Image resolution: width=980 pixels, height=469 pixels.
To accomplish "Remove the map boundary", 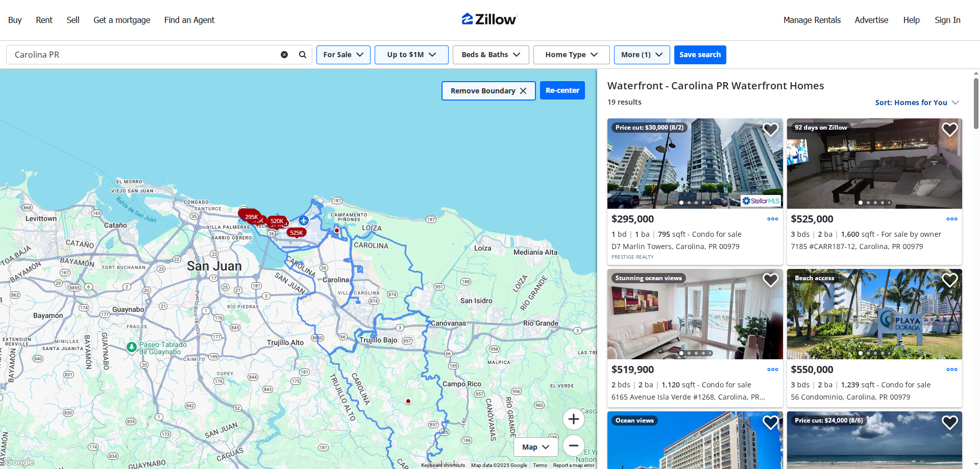I will (488, 91).
